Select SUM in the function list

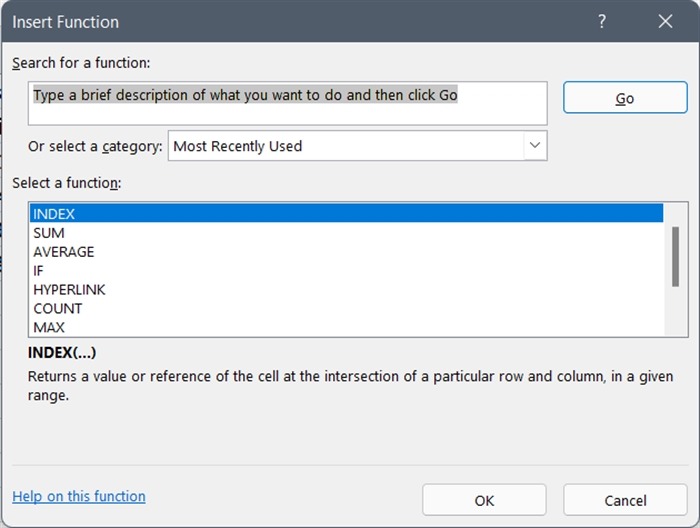[x=49, y=232]
